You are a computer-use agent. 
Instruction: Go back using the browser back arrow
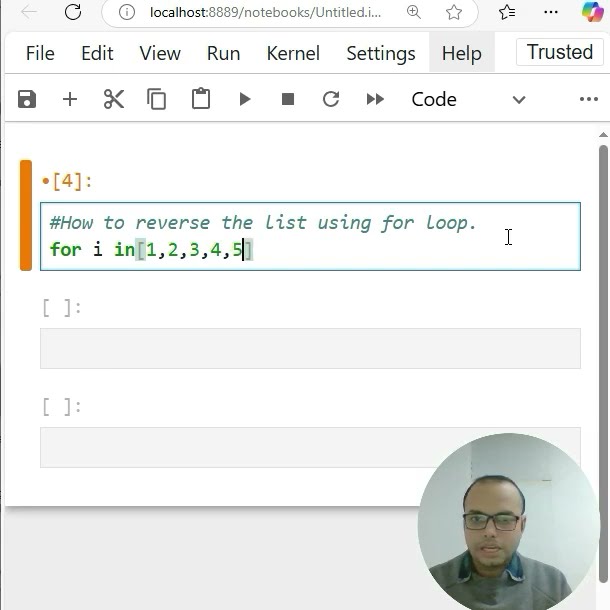click(29, 12)
